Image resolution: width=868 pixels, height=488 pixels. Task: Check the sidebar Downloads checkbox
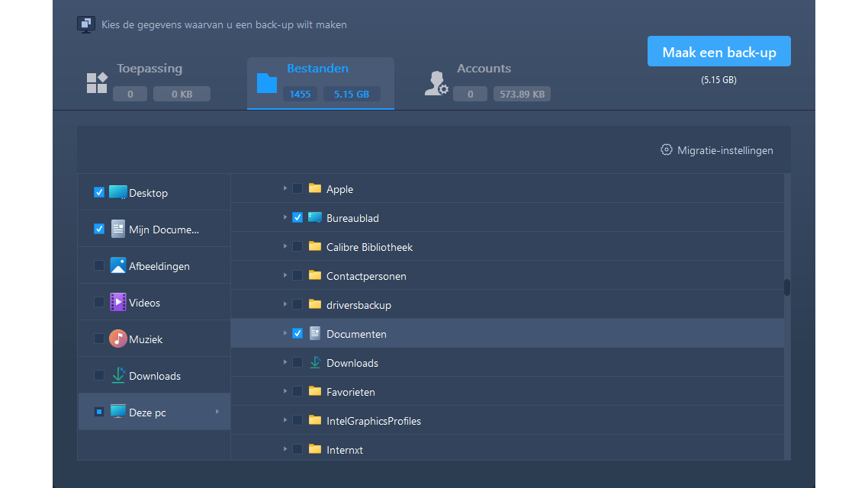click(x=99, y=376)
